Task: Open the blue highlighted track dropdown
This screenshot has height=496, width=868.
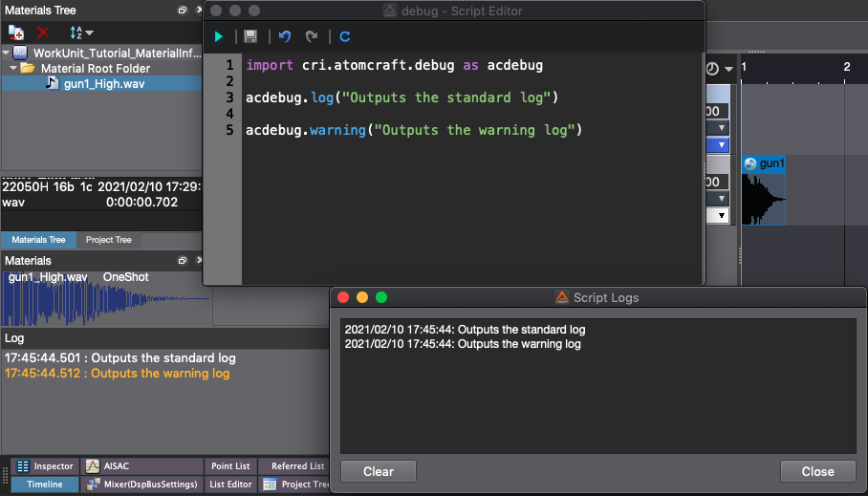Action: pyautogui.click(x=722, y=145)
